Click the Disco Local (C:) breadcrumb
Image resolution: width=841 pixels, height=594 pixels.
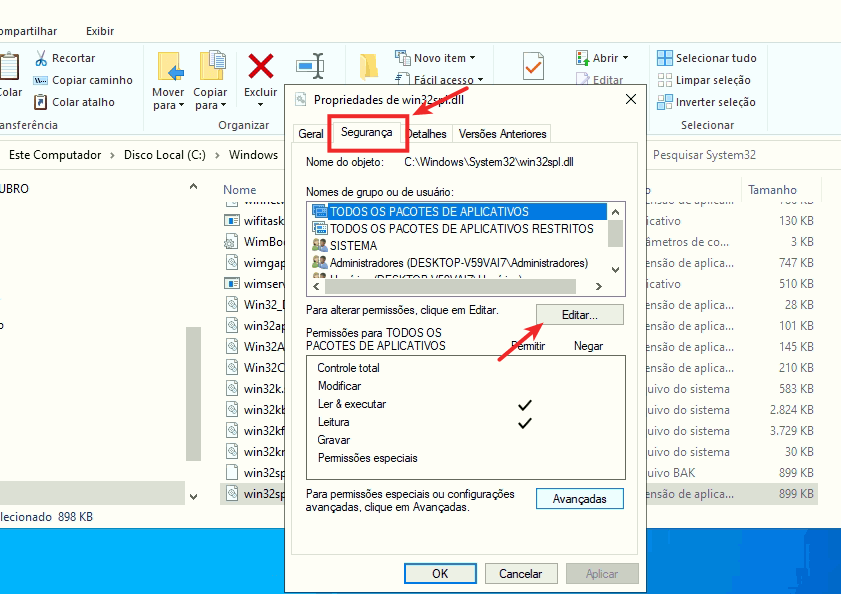(165, 155)
